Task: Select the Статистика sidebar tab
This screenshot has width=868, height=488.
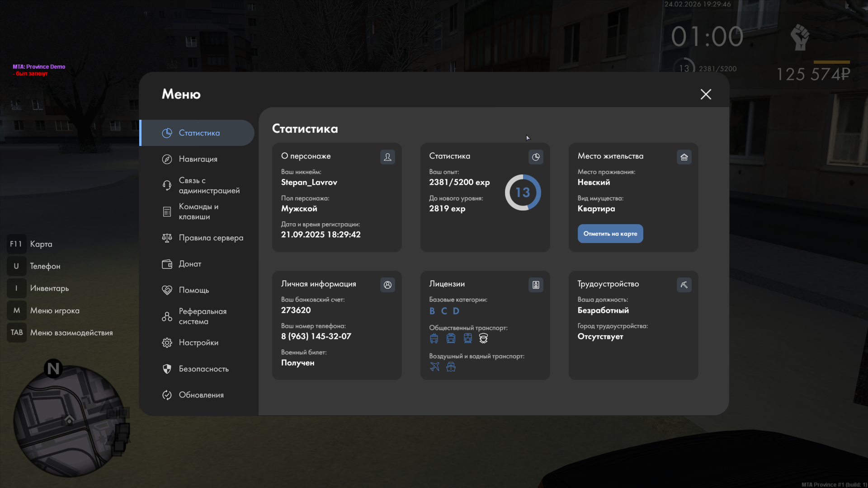Action: pyautogui.click(x=199, y=133)
